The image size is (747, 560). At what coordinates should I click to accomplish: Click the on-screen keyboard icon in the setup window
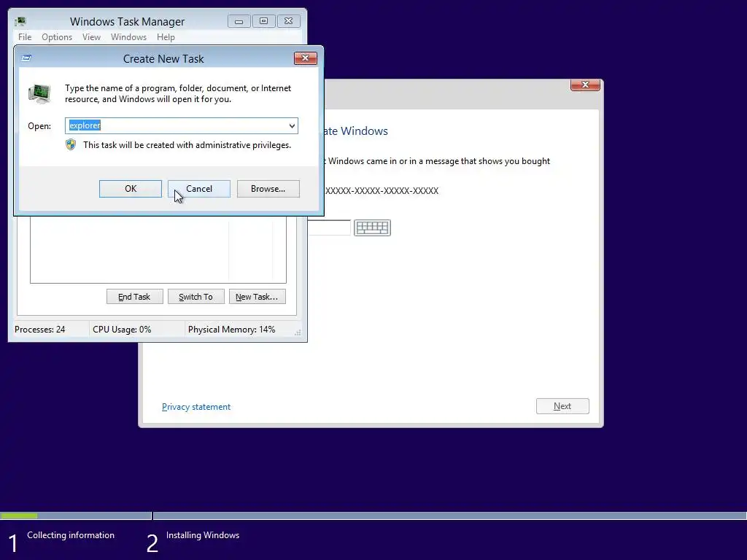(x=372, y=227)
